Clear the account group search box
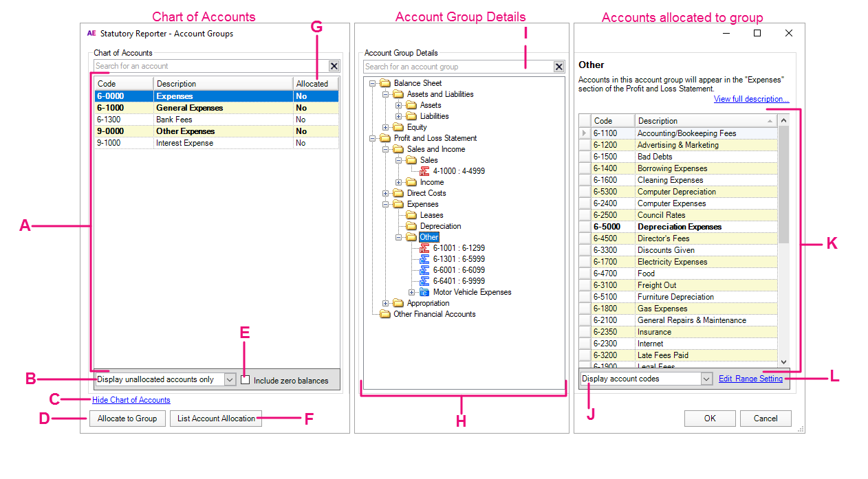This screenshot has height=479, width=868. [559, 67]
